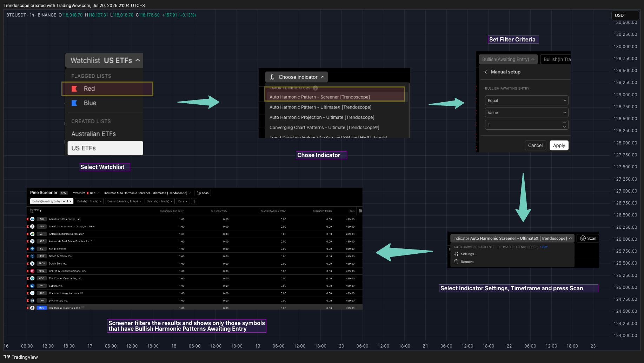
Task: Click the Alexandria Real Estate logo icon
Action: coord(32,241)
